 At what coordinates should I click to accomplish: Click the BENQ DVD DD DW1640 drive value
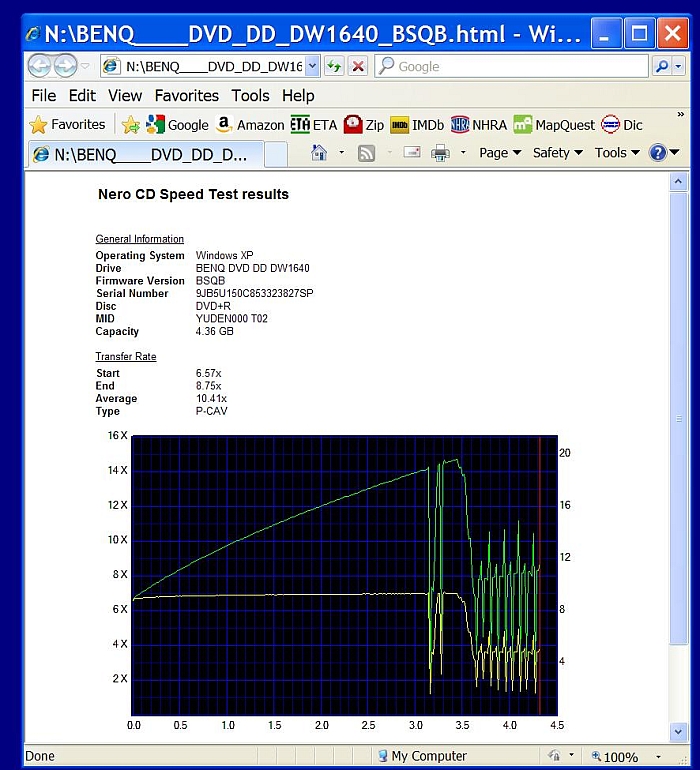click(x=252, y=268)
